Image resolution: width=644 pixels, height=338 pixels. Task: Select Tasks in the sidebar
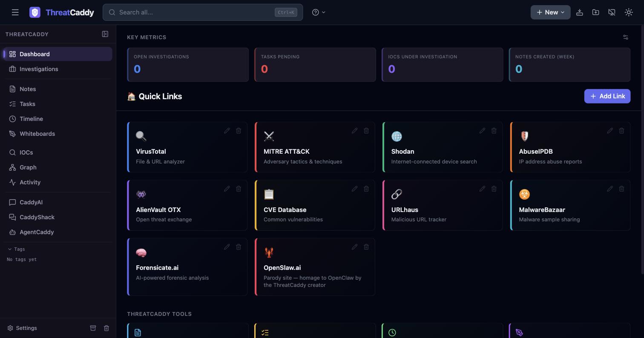tap(58, 104)
